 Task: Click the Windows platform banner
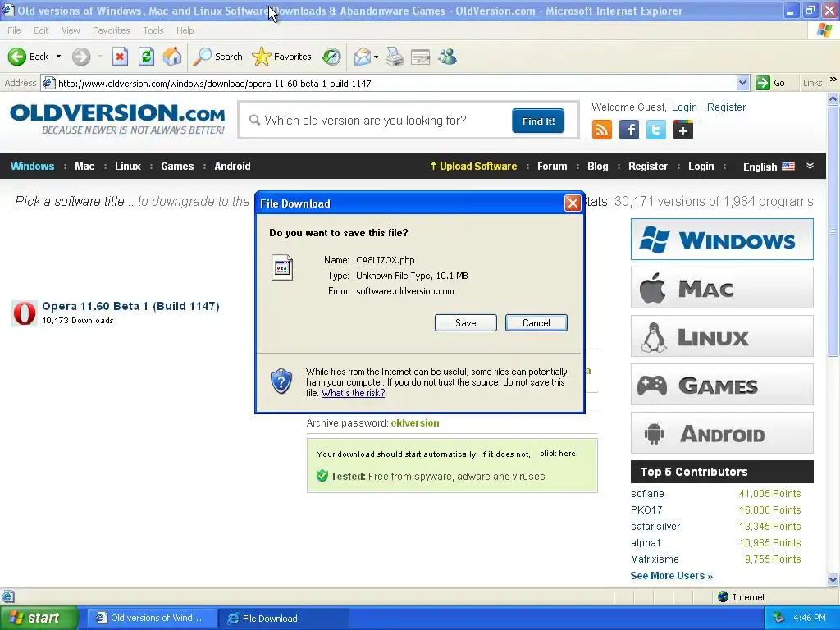(722, 239)
